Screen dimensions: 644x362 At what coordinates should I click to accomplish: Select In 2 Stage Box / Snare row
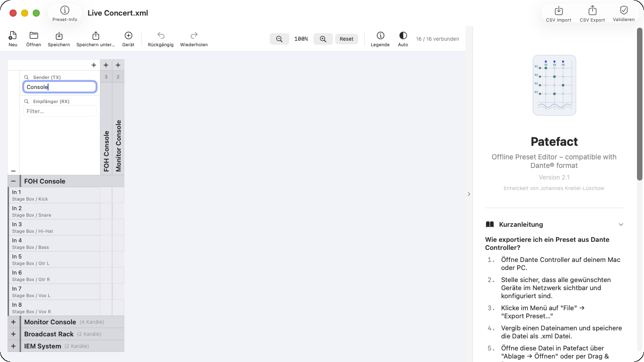[54, 211]
